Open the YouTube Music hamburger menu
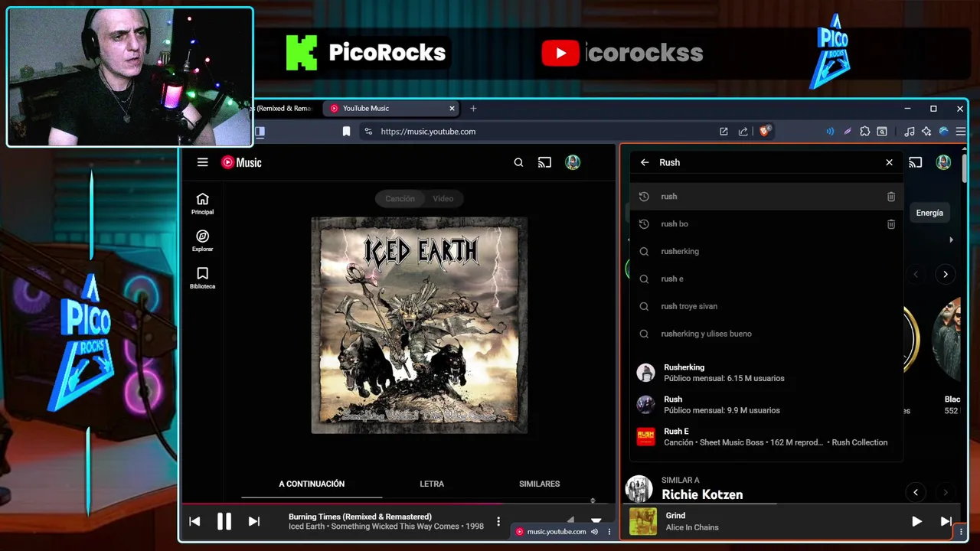 (202, 162)
